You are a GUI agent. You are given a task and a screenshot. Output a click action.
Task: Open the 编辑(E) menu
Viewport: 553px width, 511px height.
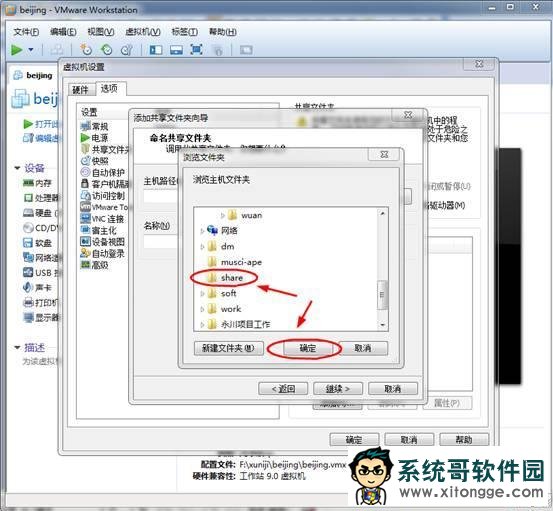63,32
